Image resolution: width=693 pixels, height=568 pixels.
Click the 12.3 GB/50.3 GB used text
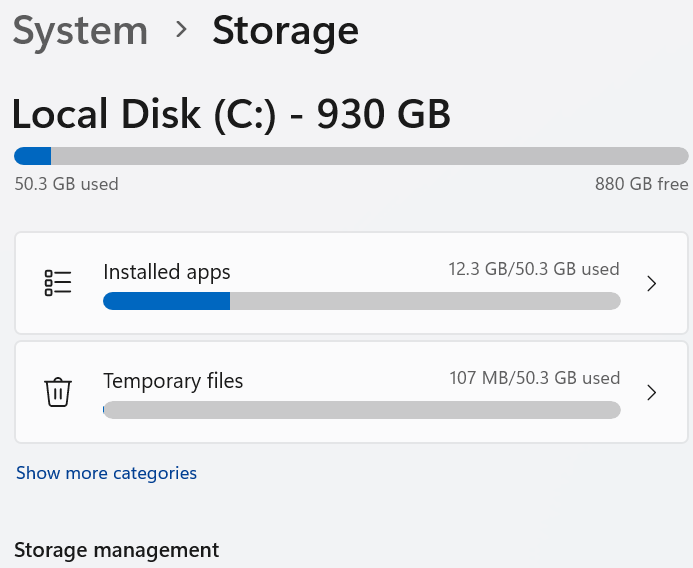[534, 269]
